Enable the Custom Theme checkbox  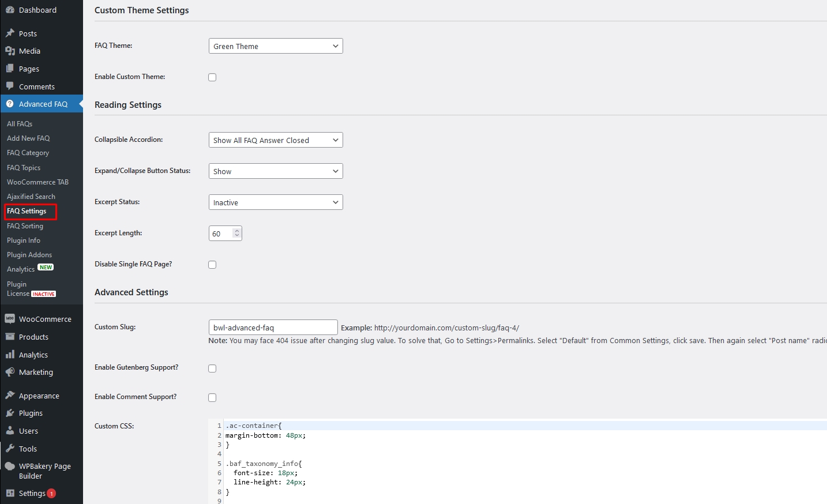pyautogui.click(x=212, y=77)
